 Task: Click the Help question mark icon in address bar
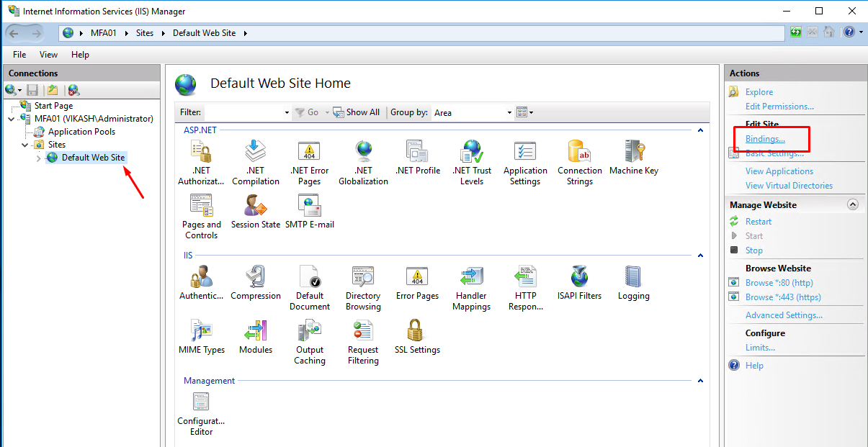coord(849,32)
